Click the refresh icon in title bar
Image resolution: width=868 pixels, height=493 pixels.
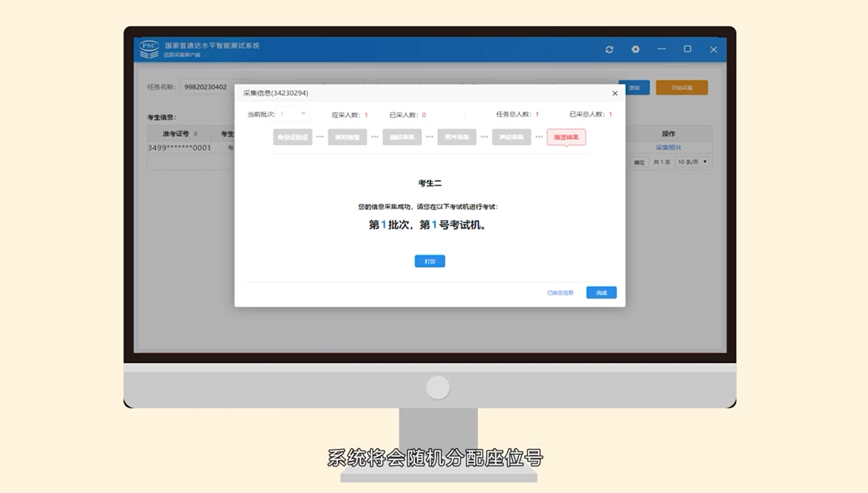tap(609, 50)
